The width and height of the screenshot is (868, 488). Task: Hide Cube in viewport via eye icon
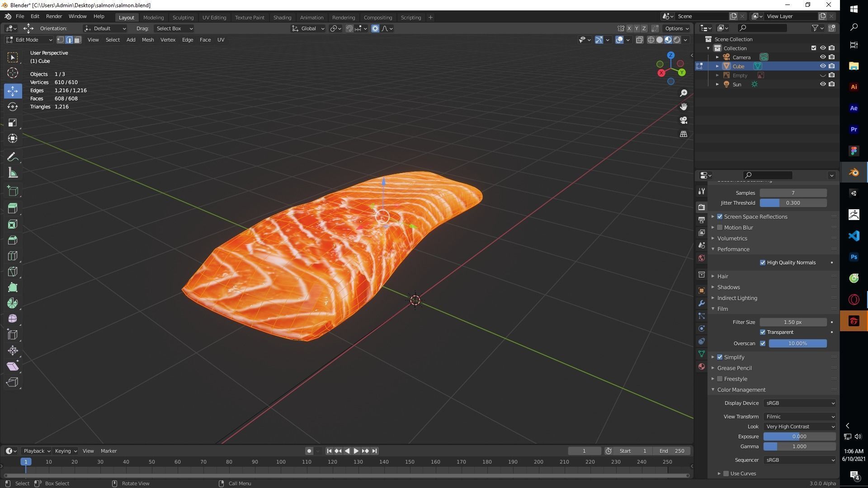point(823,66)
